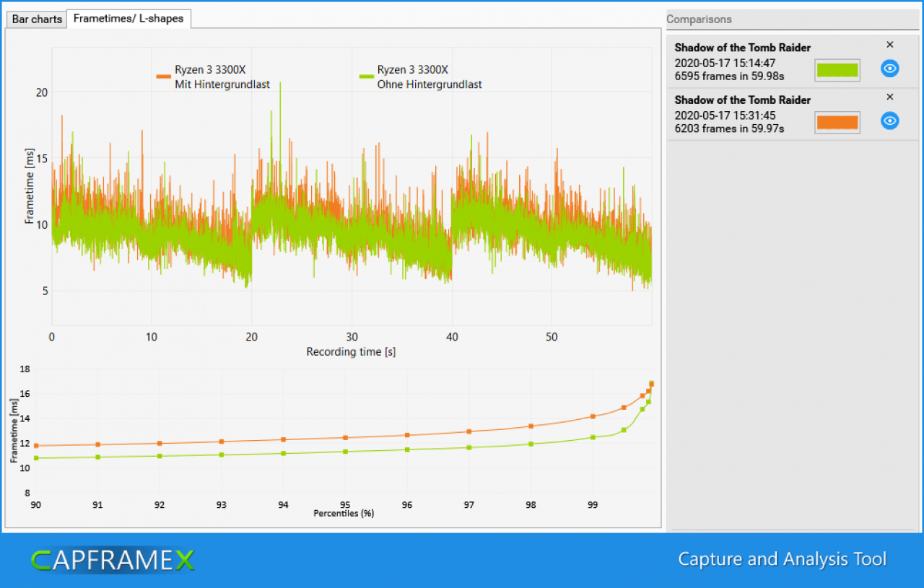
Task: Open the orange color swatch picker
Action: [x=837, y=123]
